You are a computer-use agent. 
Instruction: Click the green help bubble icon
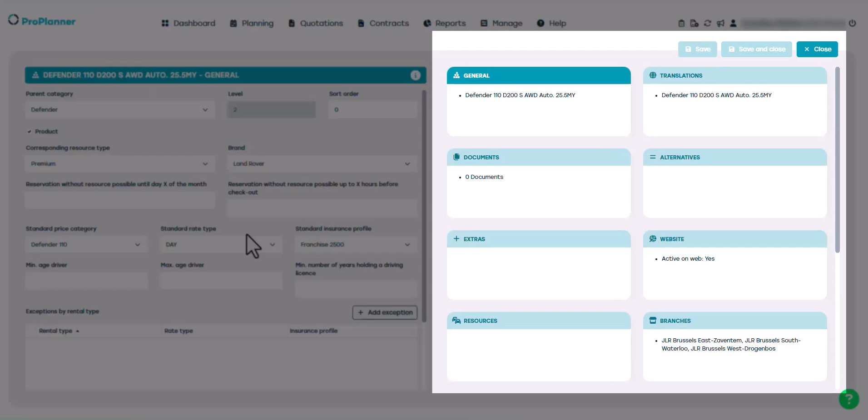(x=848, y=399)
